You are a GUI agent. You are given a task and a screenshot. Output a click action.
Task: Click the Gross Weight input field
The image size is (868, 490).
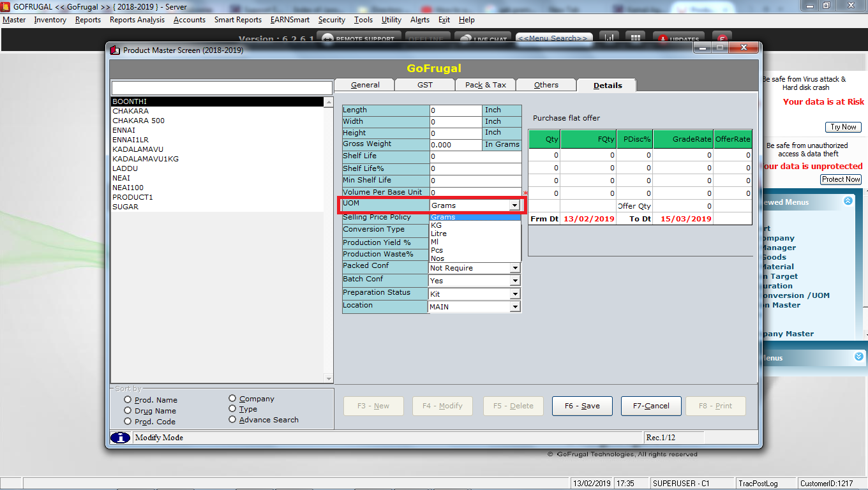click(x=456, y=145)
